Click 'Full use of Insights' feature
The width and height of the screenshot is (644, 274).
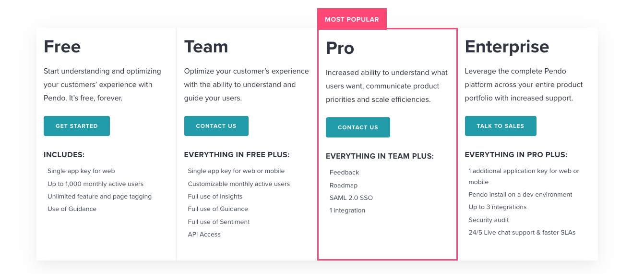[215, 197]
